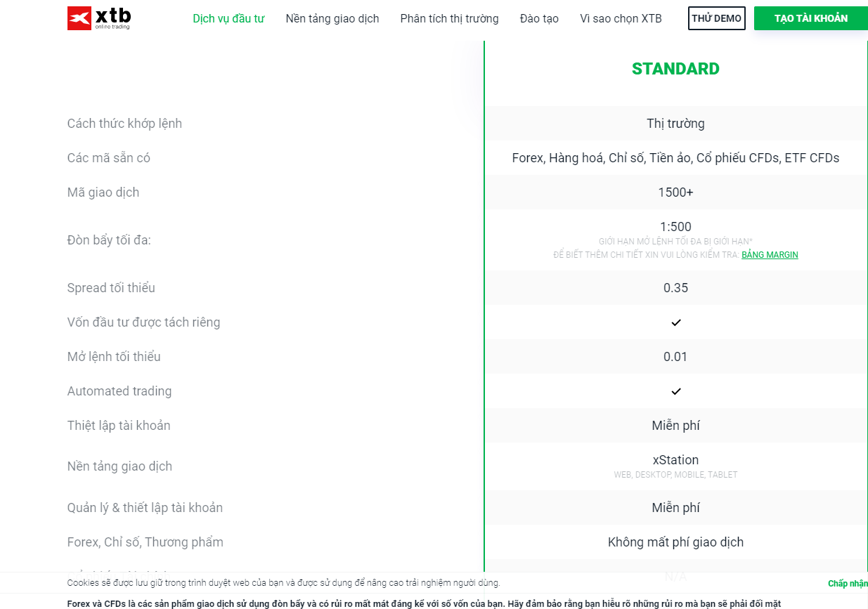Click the Đòn bẩy tối đa label

tap(109, 240)
